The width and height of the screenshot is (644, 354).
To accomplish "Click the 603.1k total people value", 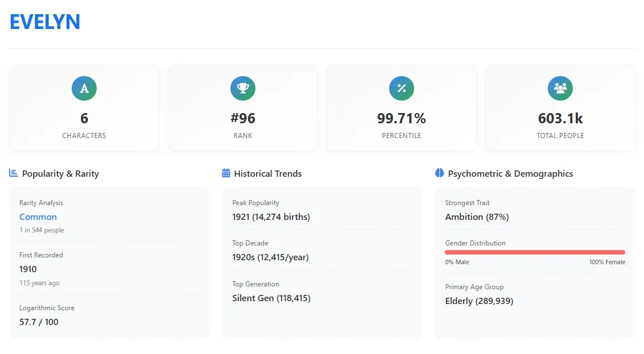I will coord(560,118).
